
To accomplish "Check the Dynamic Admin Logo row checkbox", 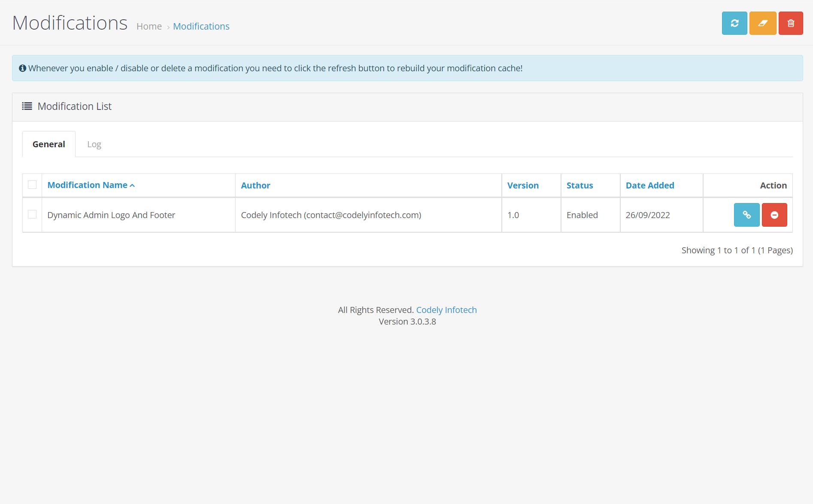I will [x=32, y=214].
